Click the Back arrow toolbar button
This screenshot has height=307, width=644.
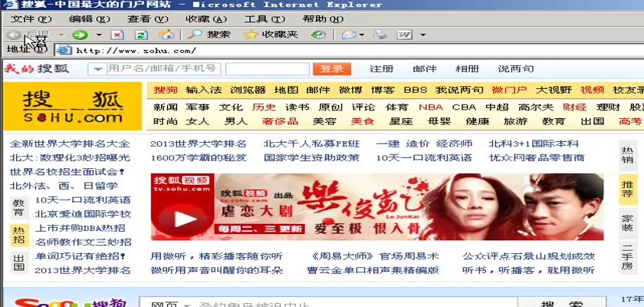[14, 35]
